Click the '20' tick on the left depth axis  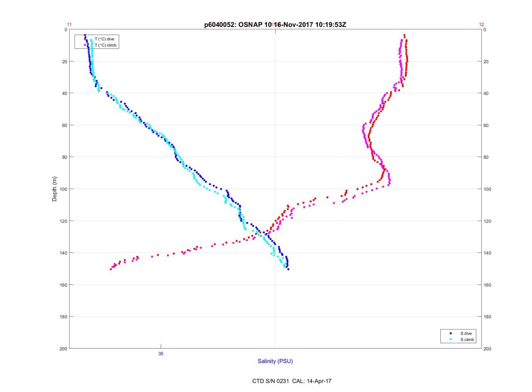pos(65,62)
